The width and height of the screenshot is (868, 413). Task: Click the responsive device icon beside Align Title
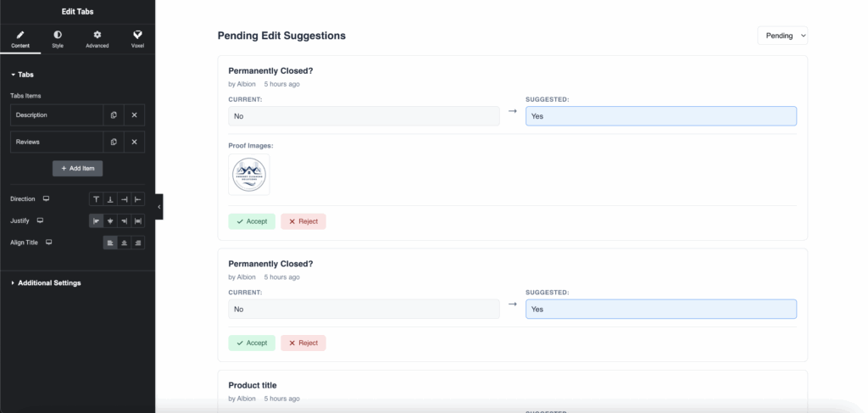[49, 243]
